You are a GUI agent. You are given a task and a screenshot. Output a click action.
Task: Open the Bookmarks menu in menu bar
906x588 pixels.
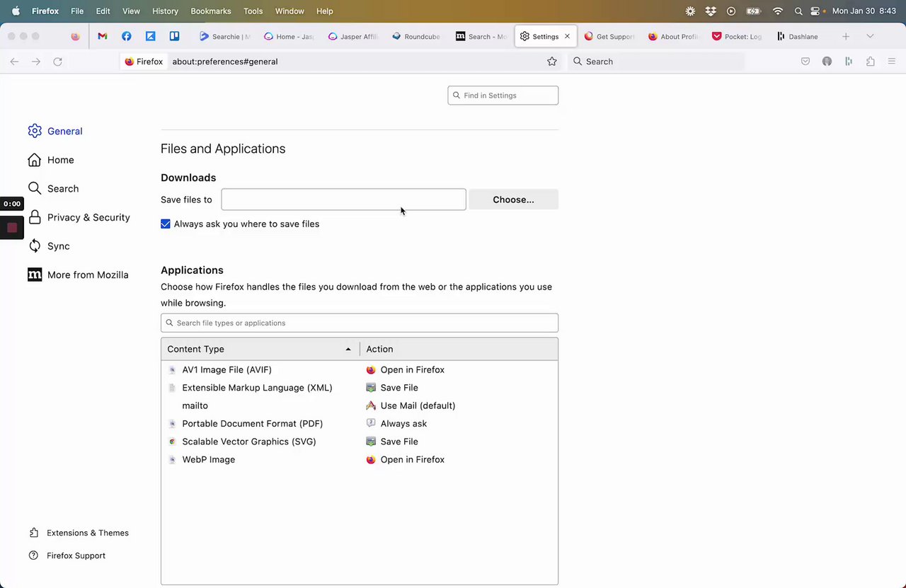coord(211,11)
